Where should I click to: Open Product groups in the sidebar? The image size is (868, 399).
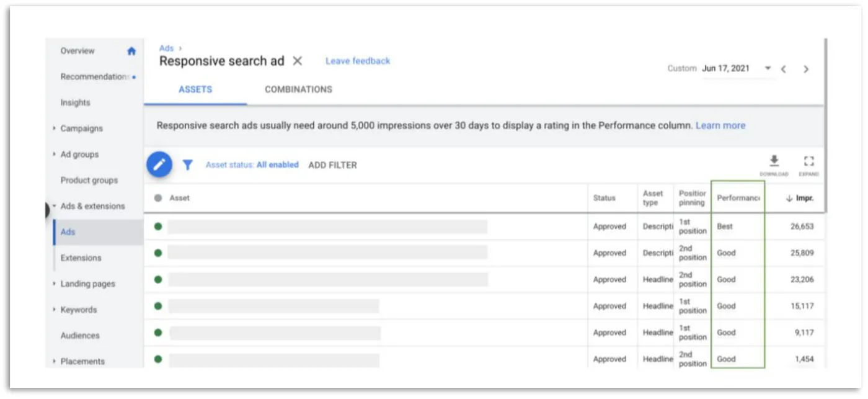point(89,181)
